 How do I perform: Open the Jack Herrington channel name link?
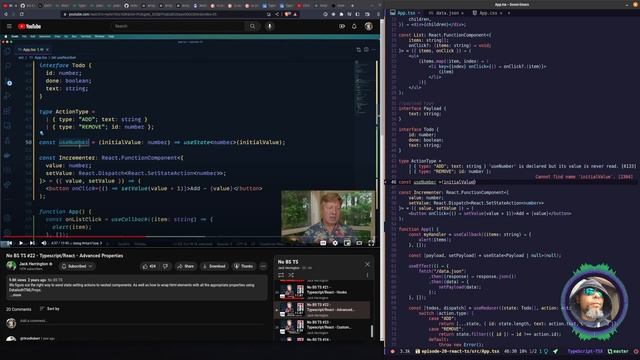(x=34, y=264)
